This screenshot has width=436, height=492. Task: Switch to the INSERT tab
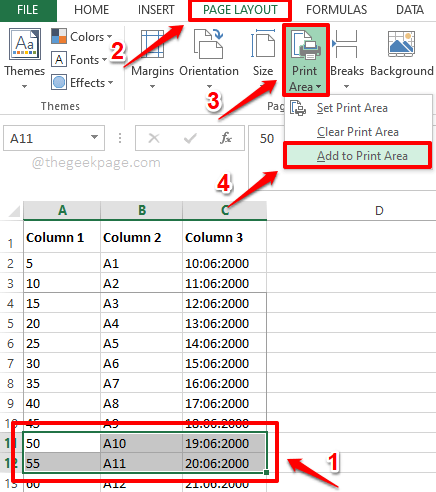pos(156,10)
